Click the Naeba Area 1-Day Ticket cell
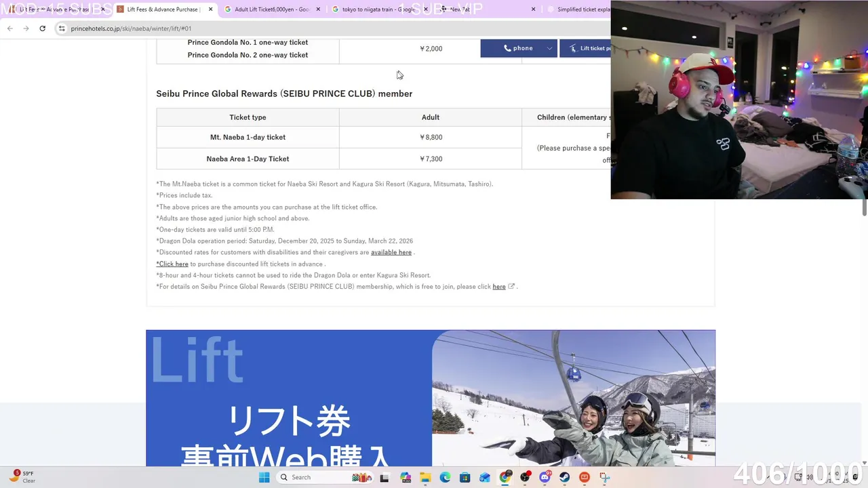 pyautogui.click(x=248, y=159)
